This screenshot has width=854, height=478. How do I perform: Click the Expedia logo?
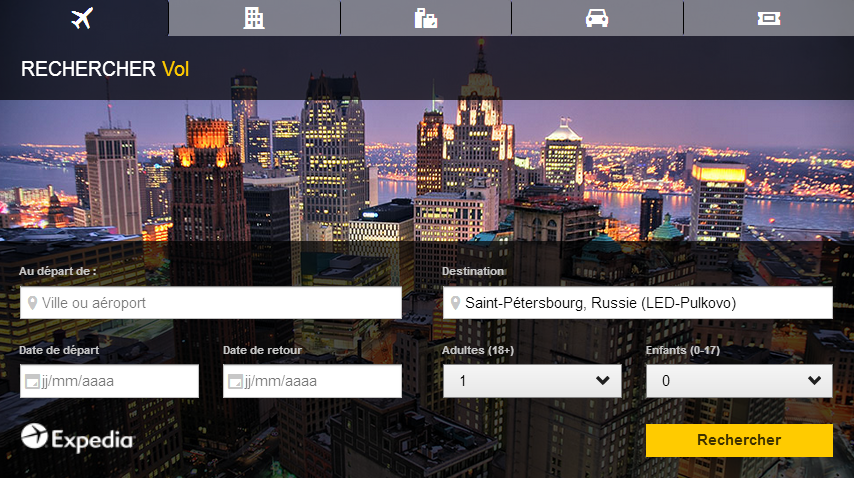[x=77, y=438]
